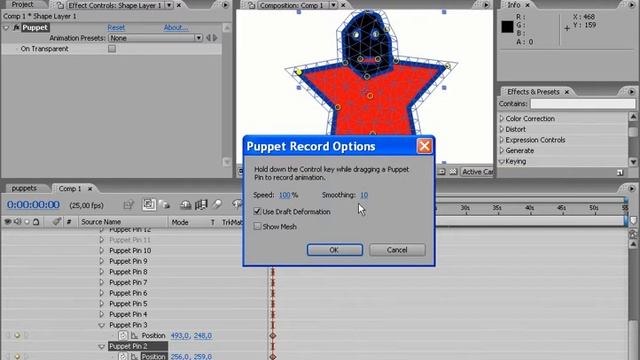
Task: Go to previous keyframe on Pin 3 Position row
Action: pyautogui.click(x=8, y=336)
